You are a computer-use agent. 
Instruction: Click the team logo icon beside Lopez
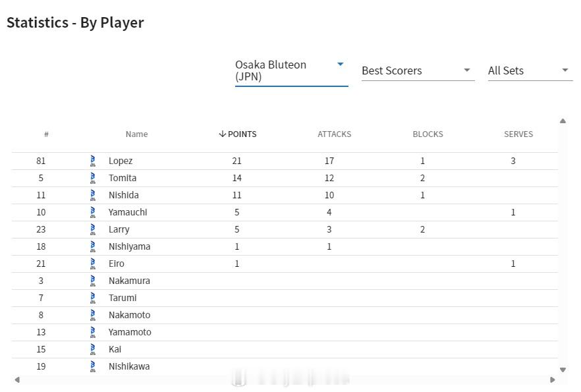click(93, 161)
